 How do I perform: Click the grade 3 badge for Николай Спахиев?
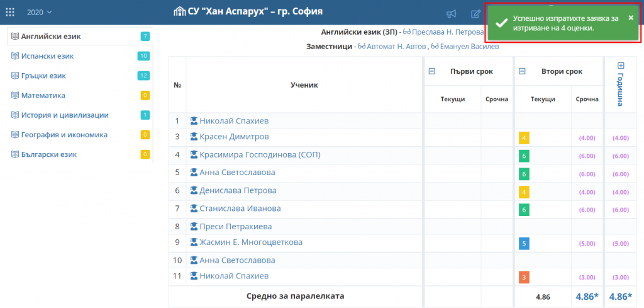coord(523,277)
